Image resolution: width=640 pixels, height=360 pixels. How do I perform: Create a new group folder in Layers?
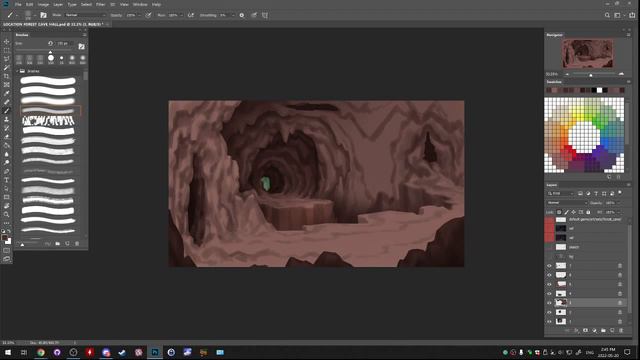(603, 330)
